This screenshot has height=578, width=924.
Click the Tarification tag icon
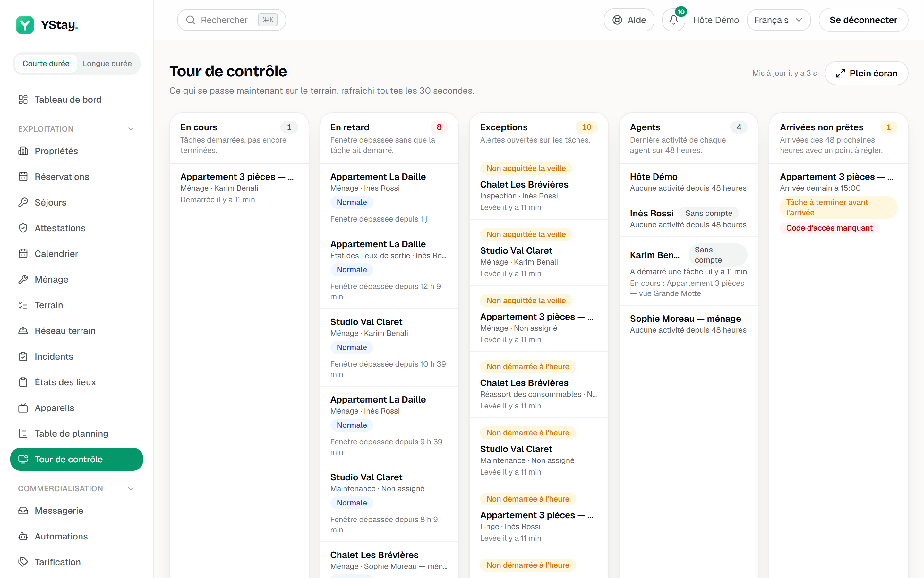coord(23,562)
